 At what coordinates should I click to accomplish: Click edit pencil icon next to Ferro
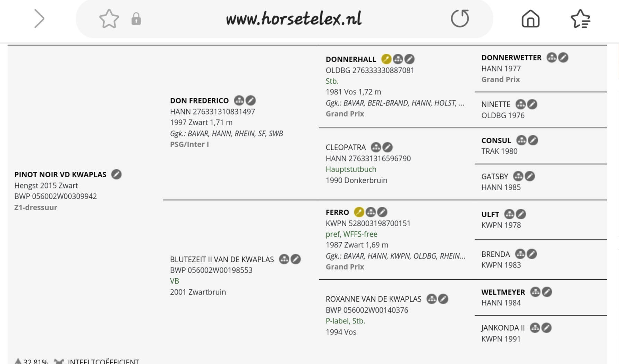coord(382,212)
